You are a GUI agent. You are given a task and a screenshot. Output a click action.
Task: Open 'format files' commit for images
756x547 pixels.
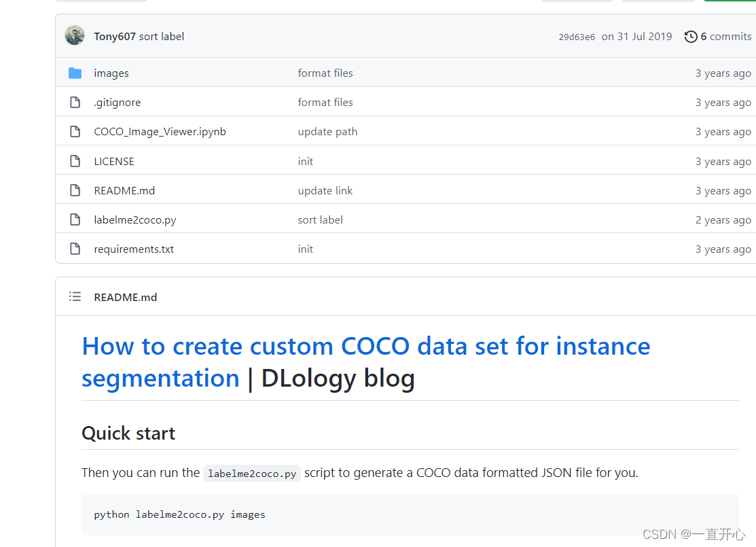click(325, 73)
